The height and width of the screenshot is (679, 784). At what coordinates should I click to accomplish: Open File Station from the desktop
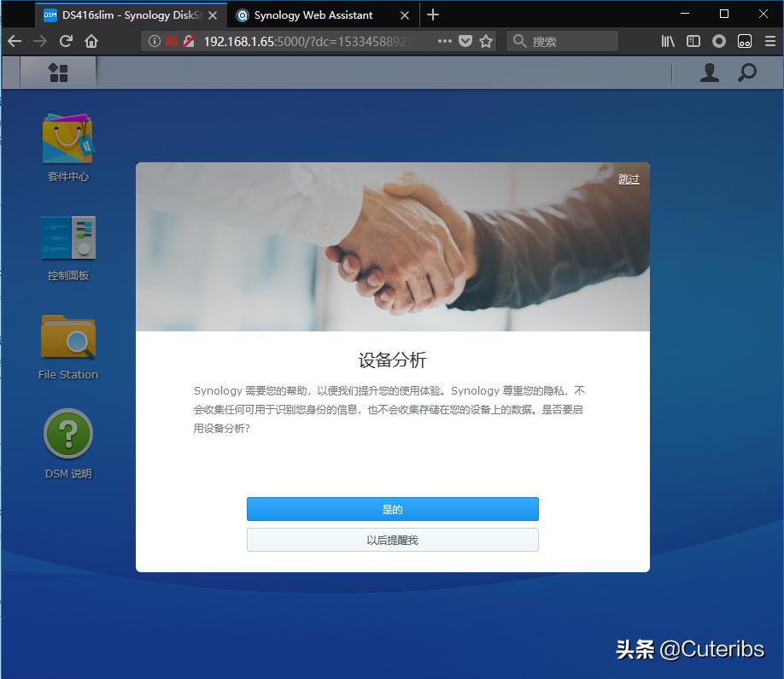[67, 337]
